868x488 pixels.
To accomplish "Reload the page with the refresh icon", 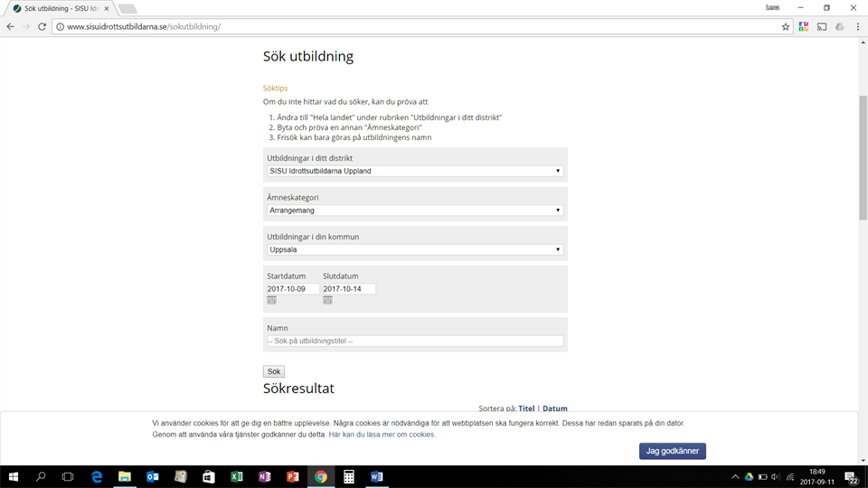I will pyautogui.click(x=42, y=27).
